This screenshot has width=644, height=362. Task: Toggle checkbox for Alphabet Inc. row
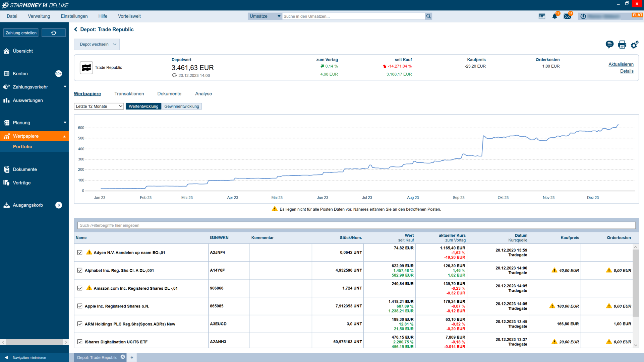(x=80, y=270)
